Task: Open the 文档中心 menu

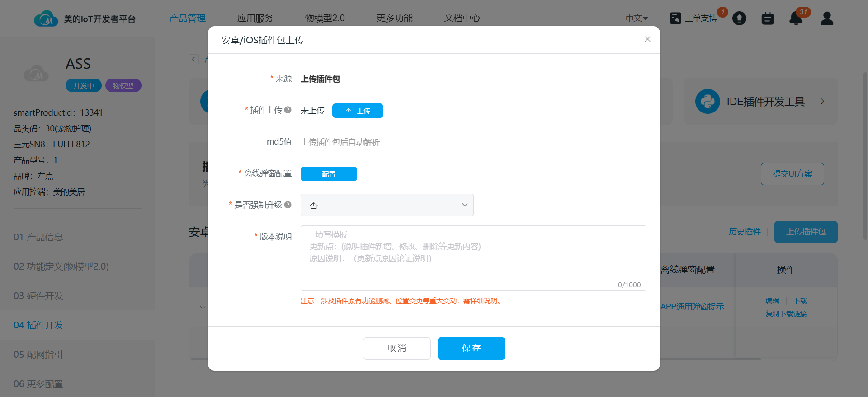Action: [462, 19]
